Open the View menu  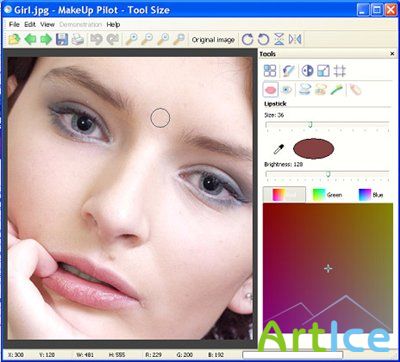pyautogui.click(x=48, y=25)
